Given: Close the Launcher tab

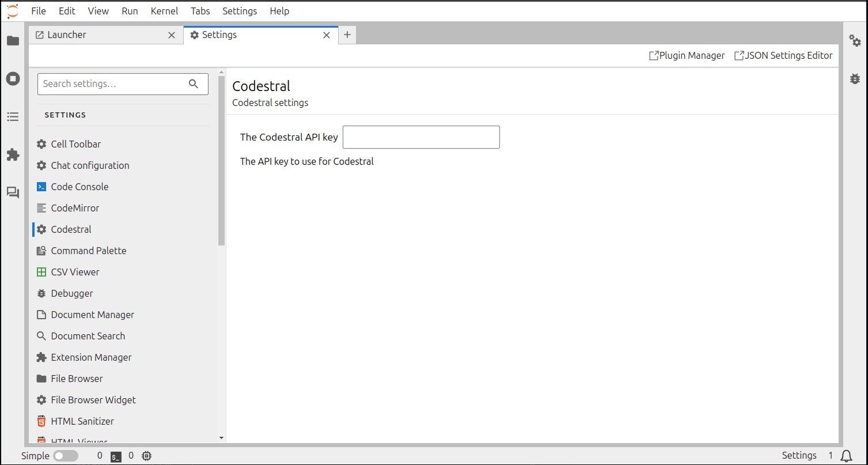Looking at the screenshot, I should [x=172, y=35].
